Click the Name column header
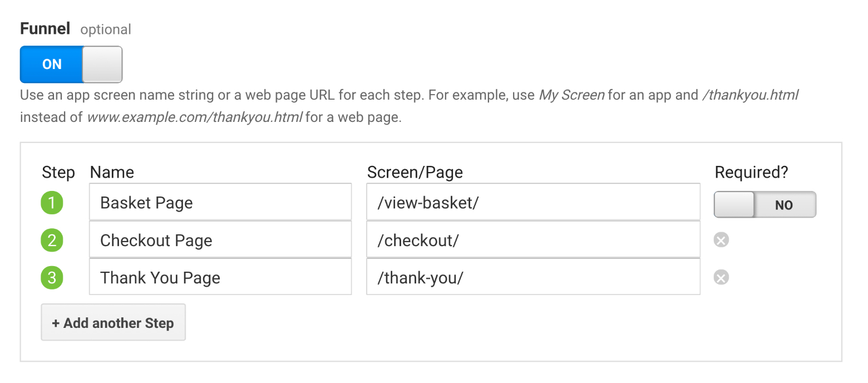868x383 pixels. (x=112, y=173)
